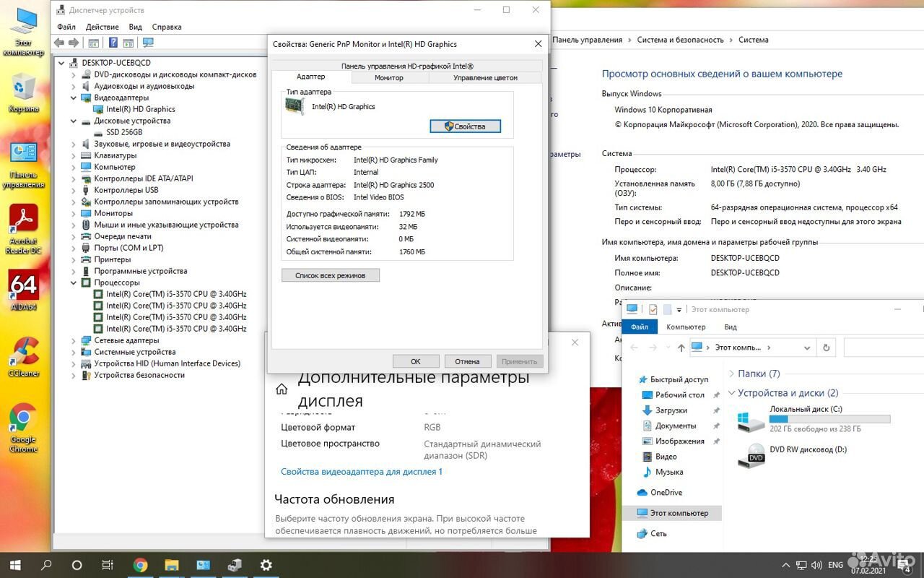Open Acrobat Reader DC desktop icon
The image size is (924, 578).
(24, 229)
